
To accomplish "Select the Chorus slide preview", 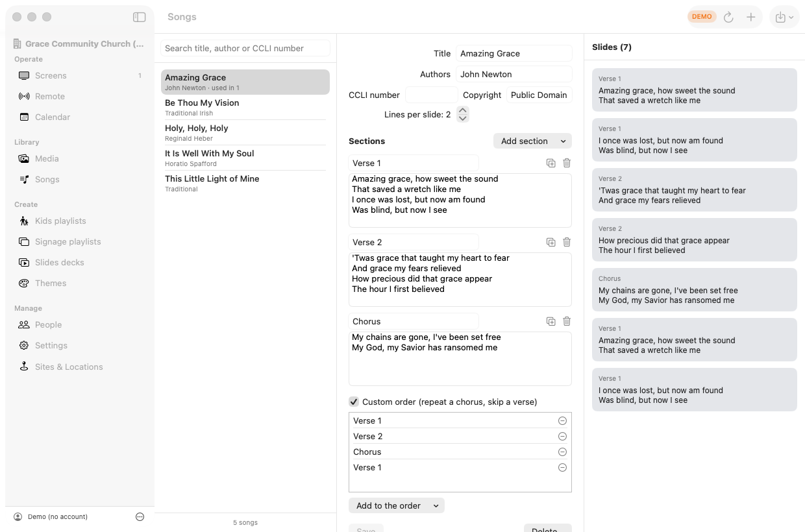I will point(695,289).
